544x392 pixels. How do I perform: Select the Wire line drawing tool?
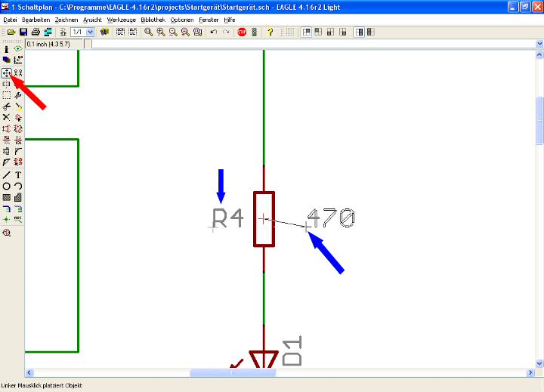[x=7, y=174]
